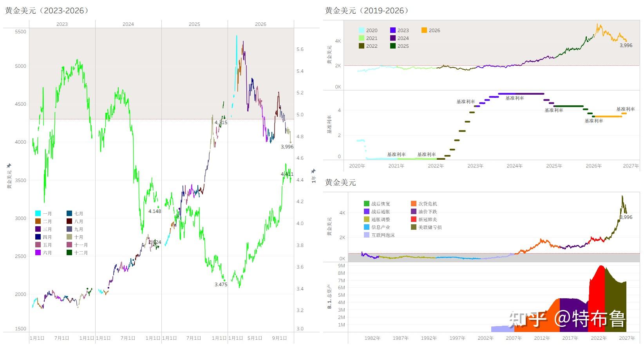Screen dimensions: 644x346
Task: Click the 9月1日 date axis label
Action: (x=279, y=338)
